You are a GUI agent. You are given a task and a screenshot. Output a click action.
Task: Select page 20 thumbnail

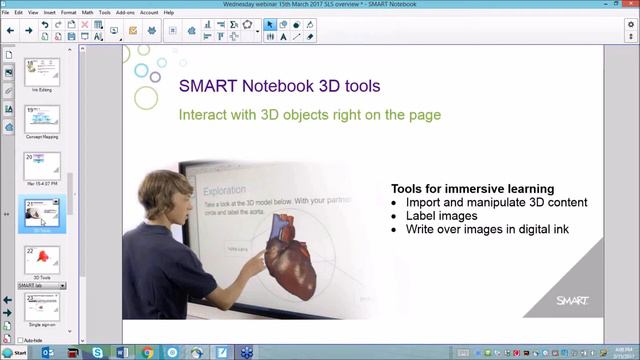click(42, 166)
